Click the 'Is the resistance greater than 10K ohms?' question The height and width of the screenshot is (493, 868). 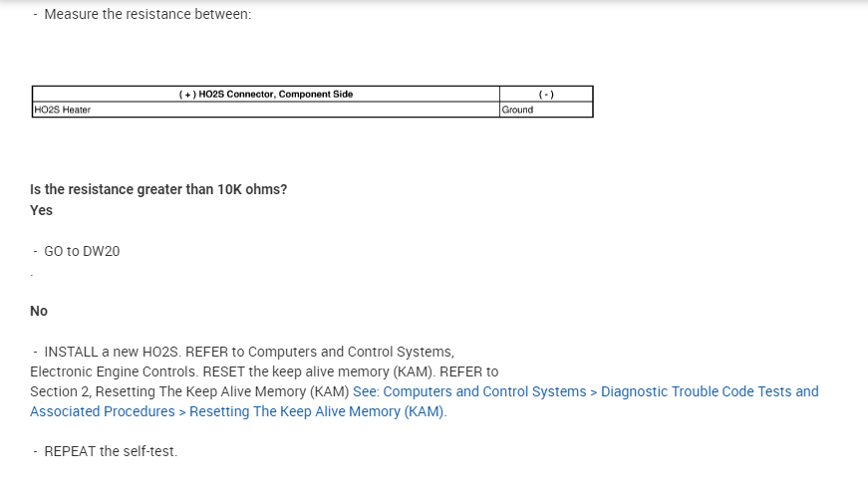point(158,189)
